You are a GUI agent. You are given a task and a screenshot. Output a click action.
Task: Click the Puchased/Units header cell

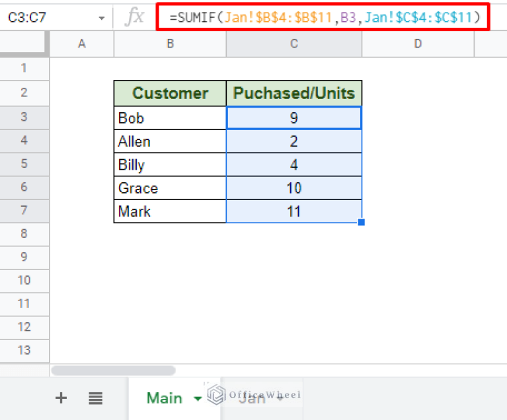click(x=294, y=93)
